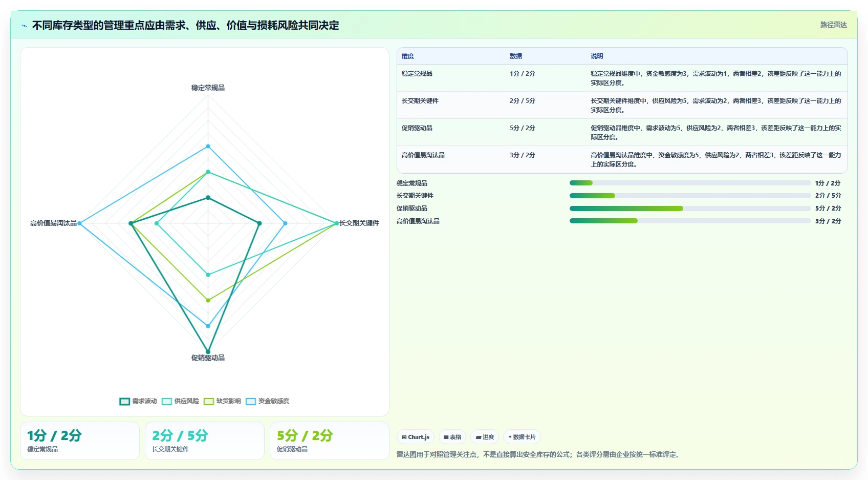Image resolution: width=868 pixels, height=480 pixels.
Task: Click the Chart.js chip
Action: point(416,437)
